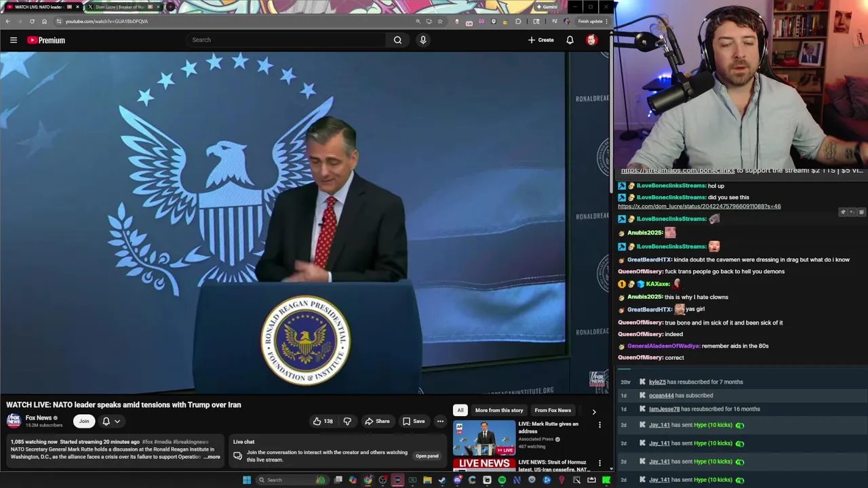
Task: Go to YouTube Premium home logo
Action: click(46, 40)
